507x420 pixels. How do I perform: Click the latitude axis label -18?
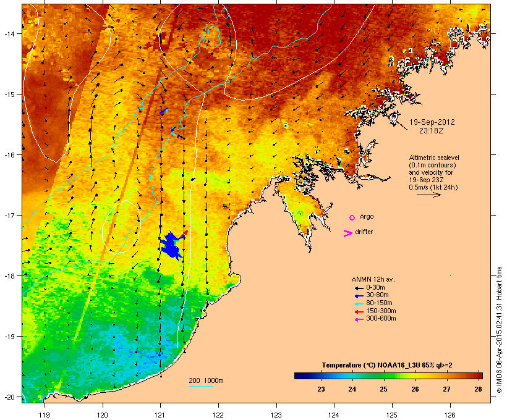coord(9,276)
